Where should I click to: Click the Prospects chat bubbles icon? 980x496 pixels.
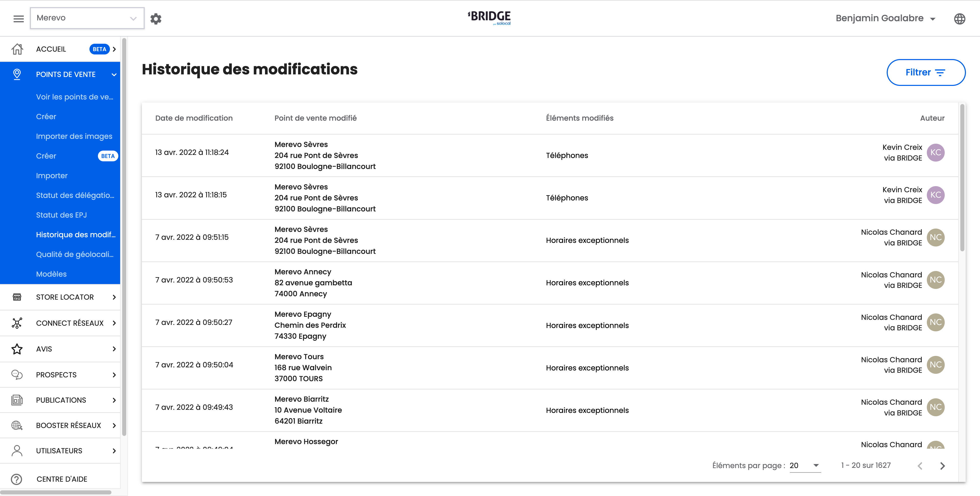[x=17, y=375]
